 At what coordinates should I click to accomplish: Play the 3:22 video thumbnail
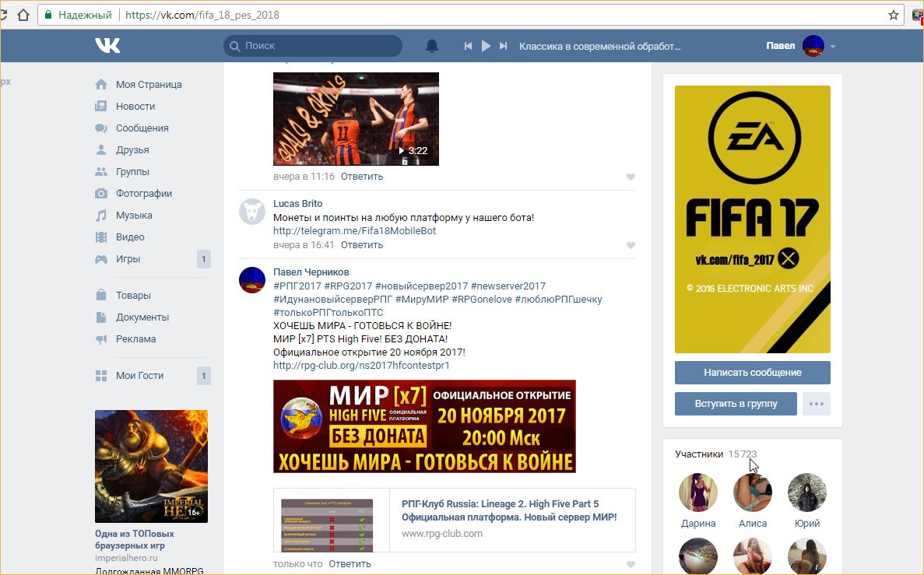click(x=356, y=119)
